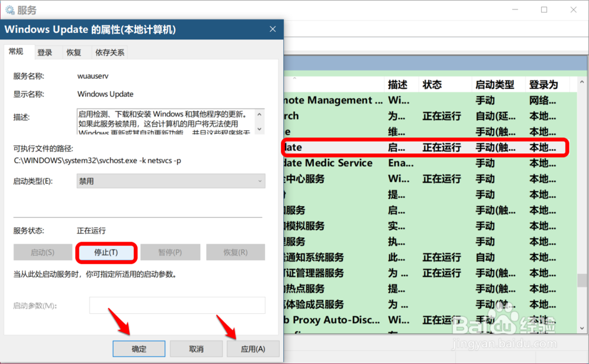Click the services list scroll-down arrow
The image size is (589, 364).
tap(582, 328)
